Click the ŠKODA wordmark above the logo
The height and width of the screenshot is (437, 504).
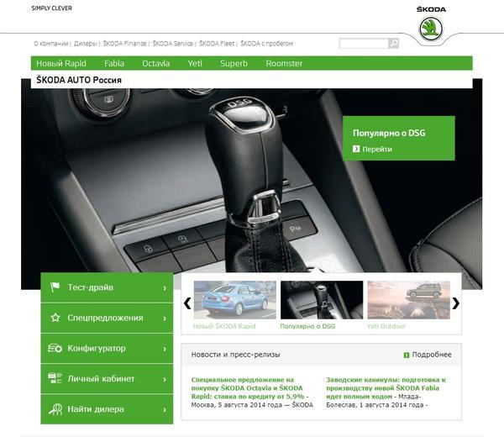point(431,9)
